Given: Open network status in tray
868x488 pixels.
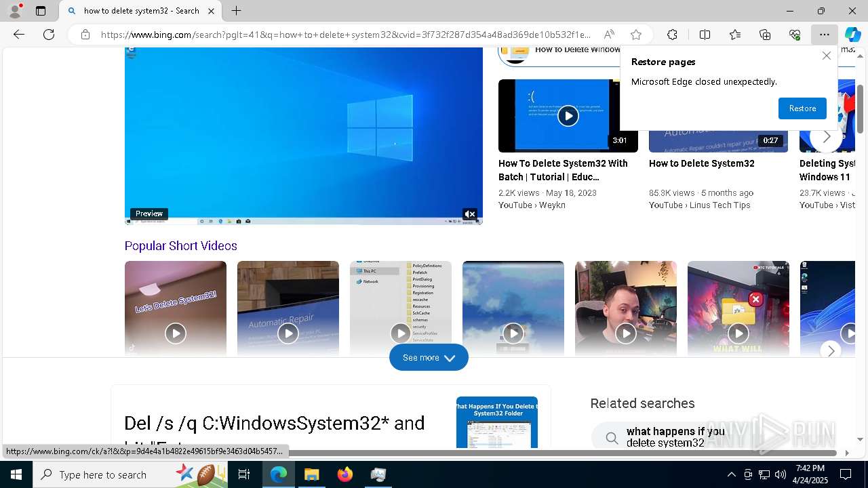Looking at the screenshot, I should coord(764,474).
